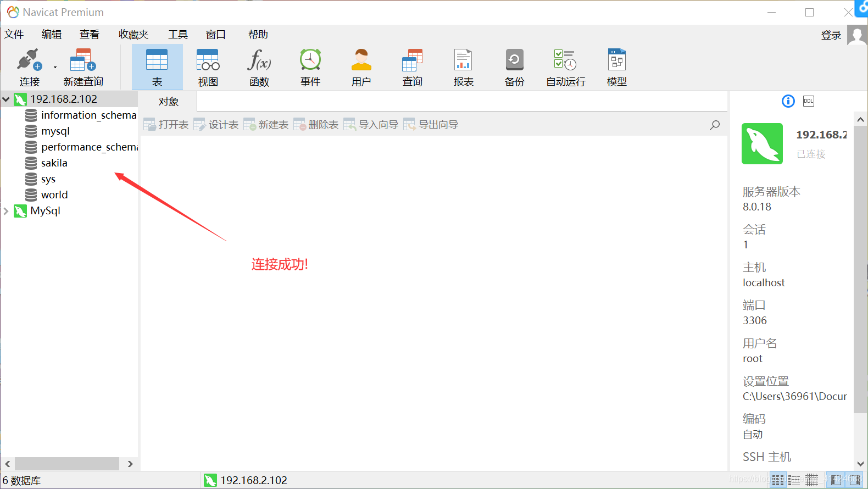Click the 'root' username value

pos(753,359)
